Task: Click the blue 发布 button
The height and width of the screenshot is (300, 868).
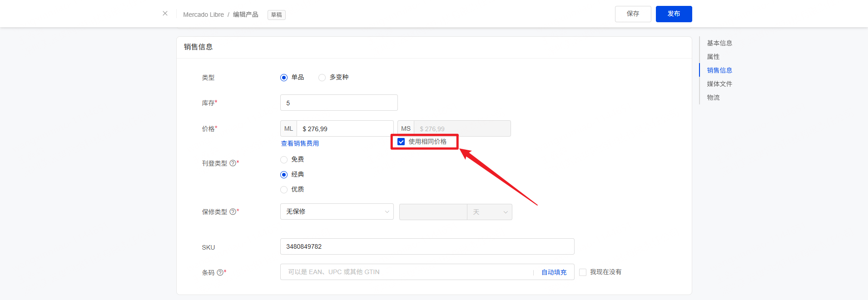Action: tap(674, 14)
